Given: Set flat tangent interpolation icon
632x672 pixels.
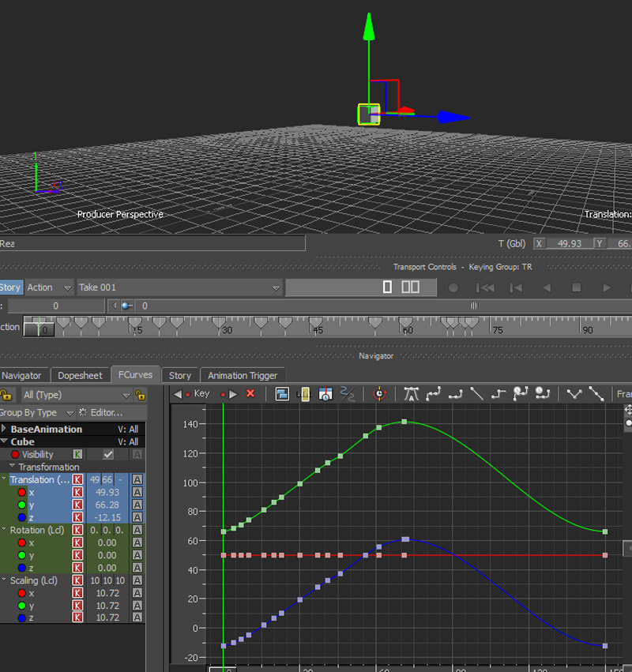Looking at the screenshot, I should click(x=455, y=394).
